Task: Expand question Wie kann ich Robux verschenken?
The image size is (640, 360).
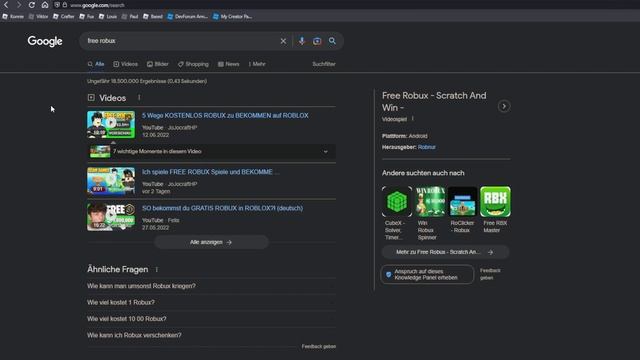Action: tap(211, 335)
